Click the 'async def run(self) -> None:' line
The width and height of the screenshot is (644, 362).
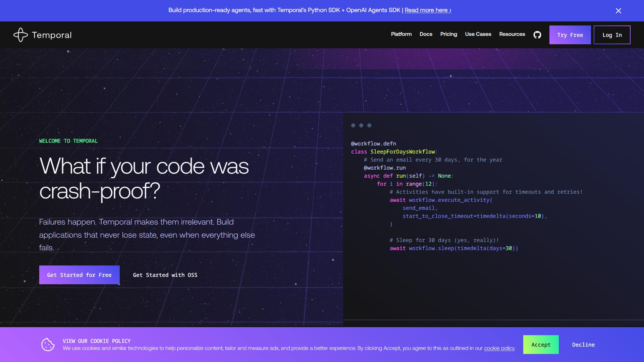[x=409, y=176]
